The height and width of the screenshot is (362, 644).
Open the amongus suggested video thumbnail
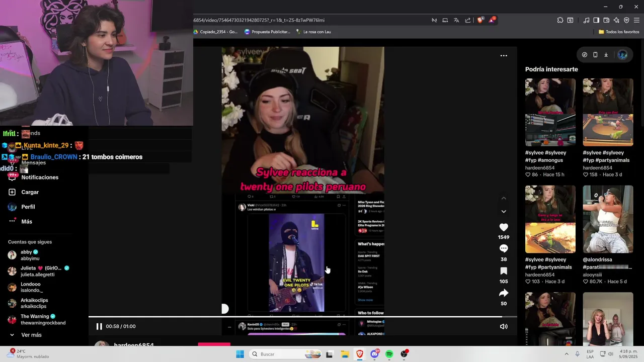550,112
